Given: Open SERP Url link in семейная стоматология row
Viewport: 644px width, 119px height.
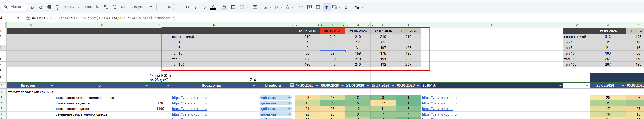Looking at the screenshot, I should pyautogui.click(x=439, y=114).
